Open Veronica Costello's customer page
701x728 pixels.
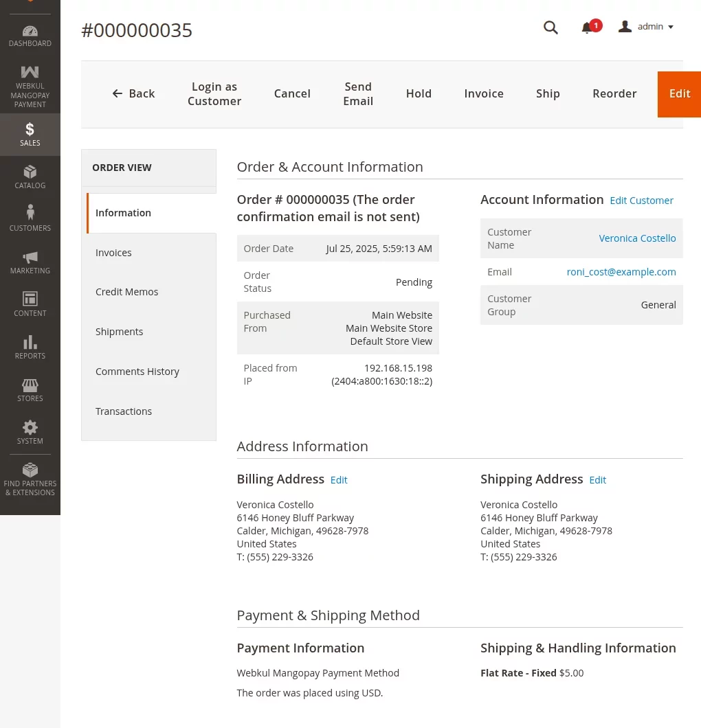pyautogui.click(x=637, y=238)
